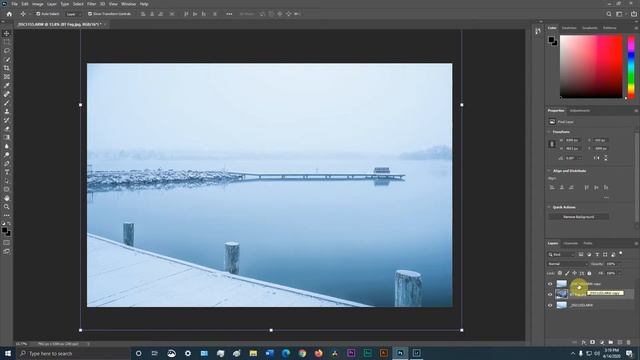Toggle layer filtering switch on
Image resolution: width=640 pixels, height=360 pixels.
tap(621, 253)
